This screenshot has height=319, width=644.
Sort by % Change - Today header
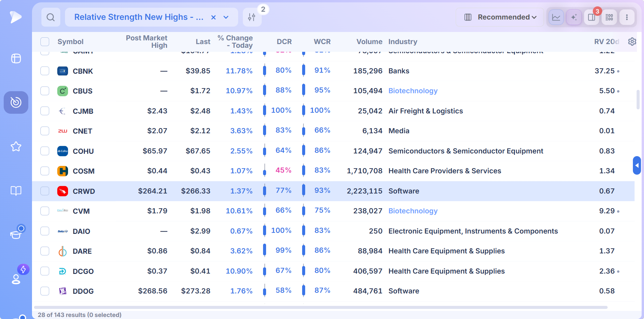click(235, 42)
